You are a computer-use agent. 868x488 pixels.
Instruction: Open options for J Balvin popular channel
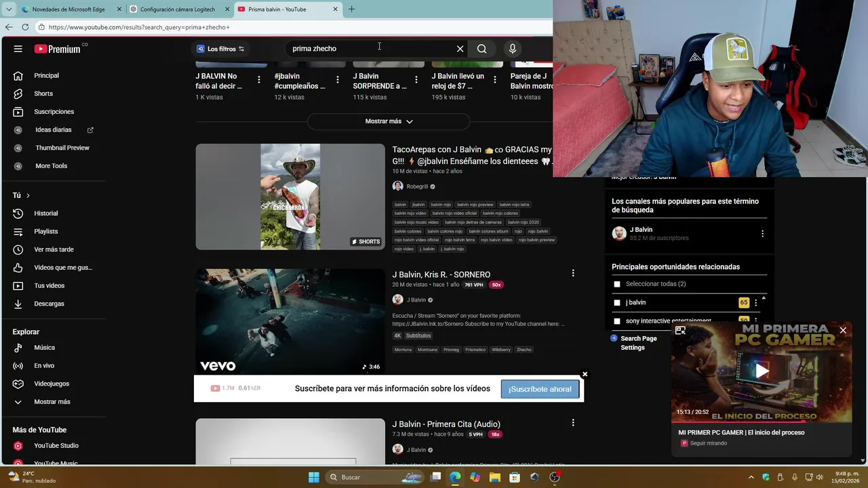[762, 234]
